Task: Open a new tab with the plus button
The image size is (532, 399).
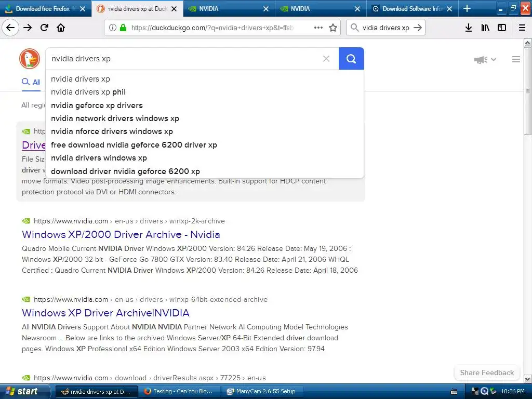Action: pyautogui.click(x=467, y=8)
